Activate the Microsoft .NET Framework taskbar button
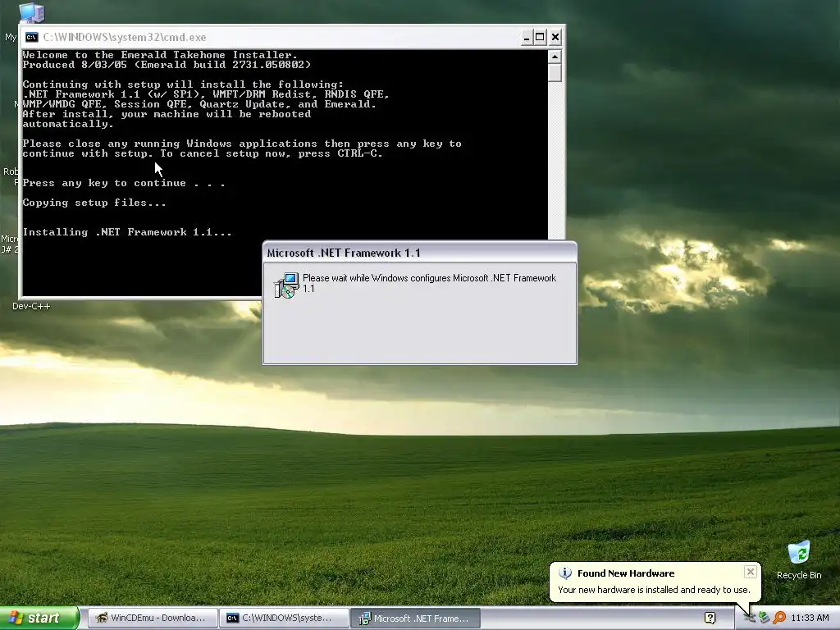 [416, 619]
